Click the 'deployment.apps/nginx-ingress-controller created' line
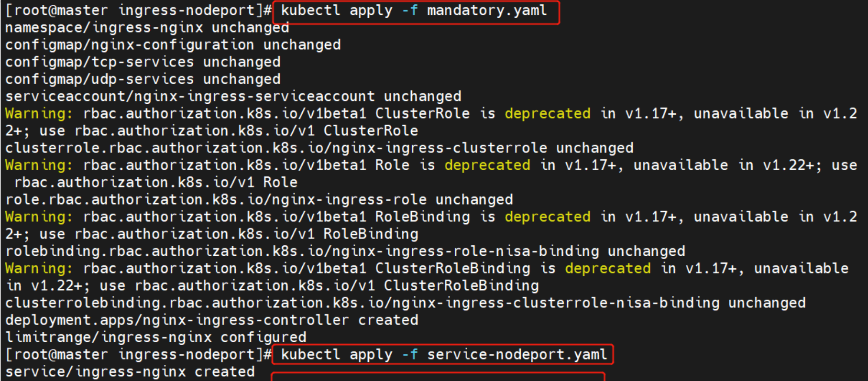 [211, 320]
